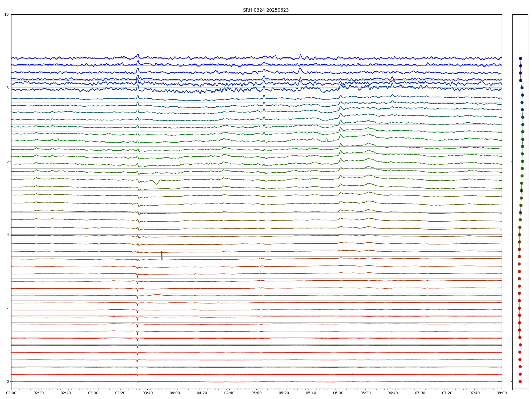The width and height of the screenshot is (532, 399).
Task: Select the bottom red dot in side panel
Action: [520, 381]
